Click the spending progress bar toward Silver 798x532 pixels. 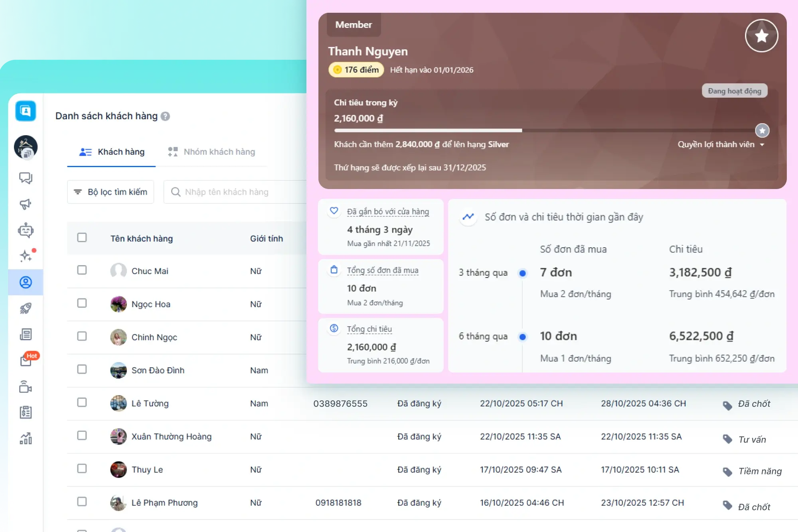[x=547, y=130]
